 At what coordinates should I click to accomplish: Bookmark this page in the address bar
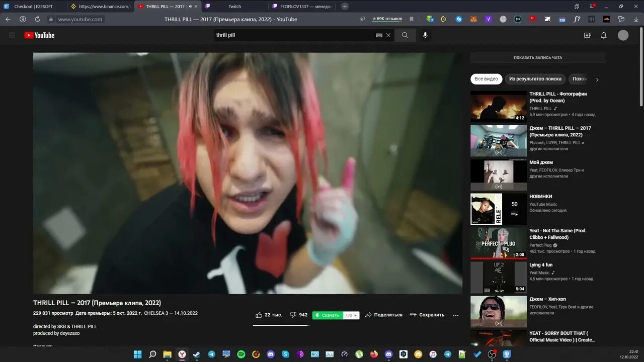[412, 19]
